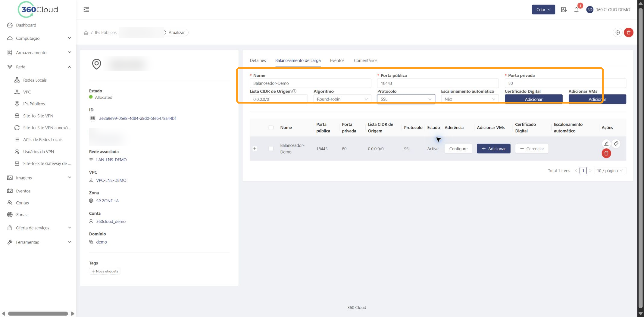Open the notifications bell

pos(576,10)
